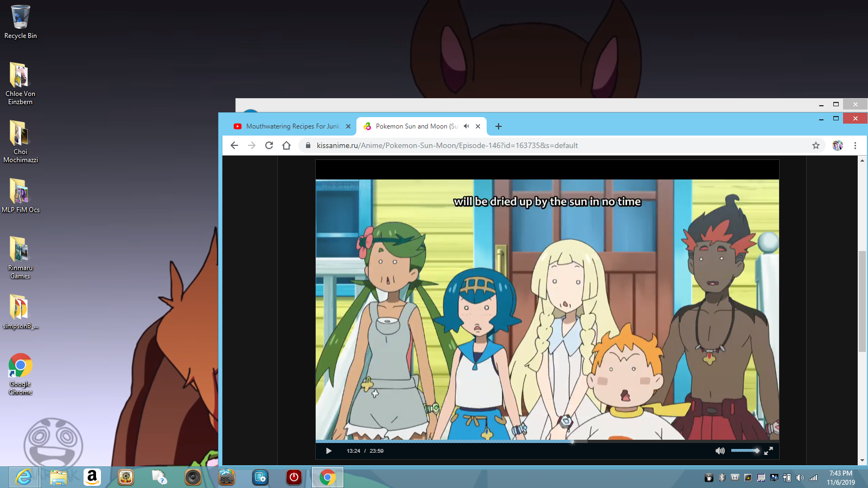Open dandelion photo app in taskbar
This screenshot has height=488, width=868.
pyautogui.click(x=126, y=477)
